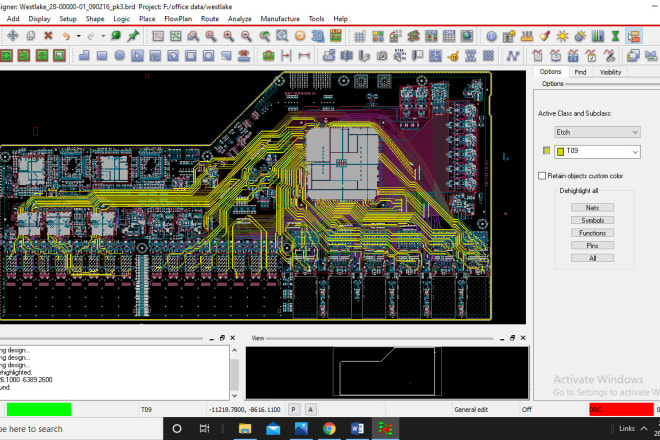Click the Nets dehighlight button
The image size is (660, 440).
click(592, 208)
